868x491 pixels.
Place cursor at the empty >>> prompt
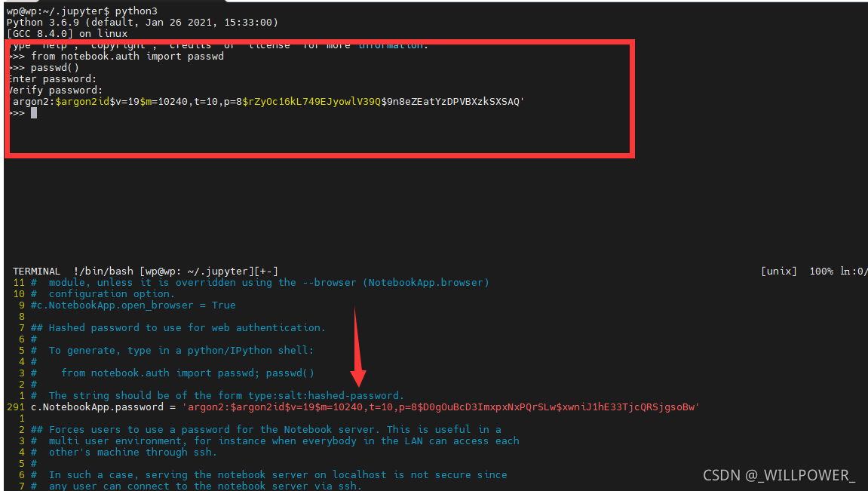pos(34,113)
